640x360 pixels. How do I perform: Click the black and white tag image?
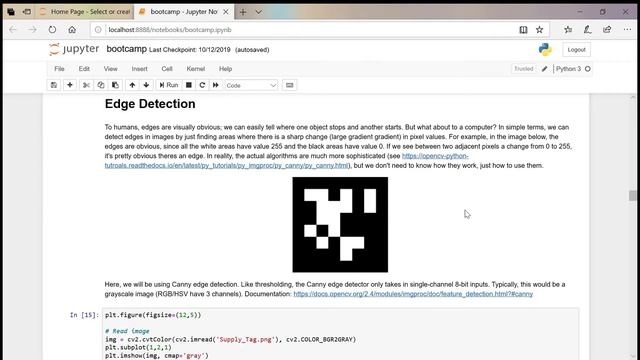click(x=340, y=224)
